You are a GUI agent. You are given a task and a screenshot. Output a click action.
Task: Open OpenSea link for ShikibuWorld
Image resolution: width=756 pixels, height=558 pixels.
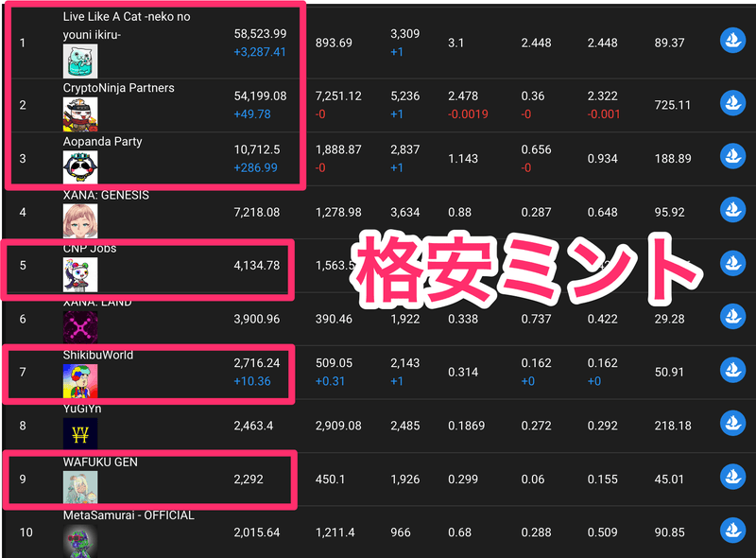(733, 370)
